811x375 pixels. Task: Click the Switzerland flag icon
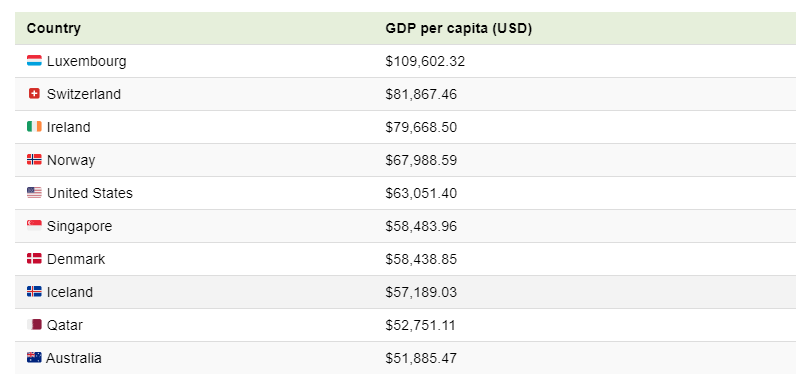[34, 94]
